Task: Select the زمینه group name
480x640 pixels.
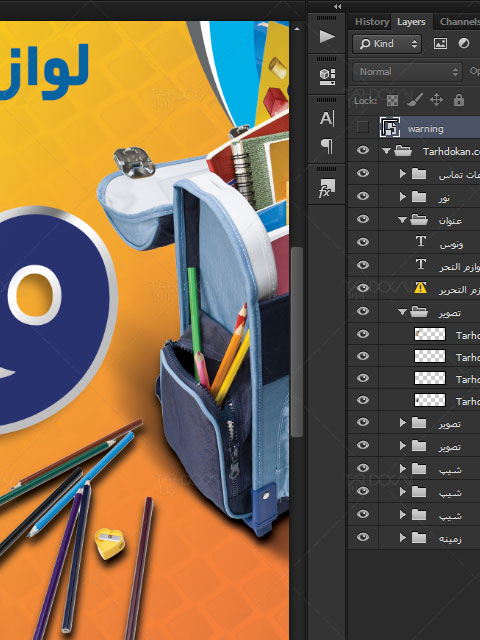Action: (450, 538)
